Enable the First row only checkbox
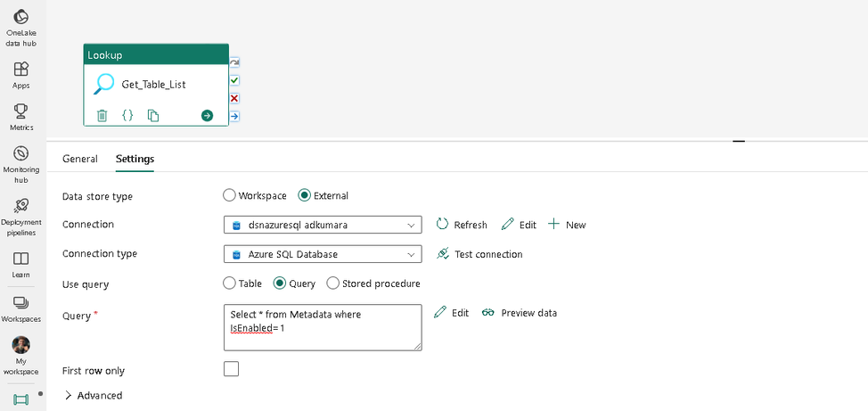 (232, 369)
